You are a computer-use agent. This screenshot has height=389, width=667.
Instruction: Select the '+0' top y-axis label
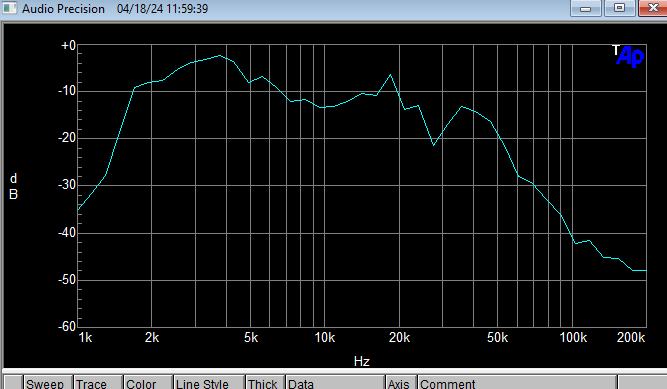[68, 45]
